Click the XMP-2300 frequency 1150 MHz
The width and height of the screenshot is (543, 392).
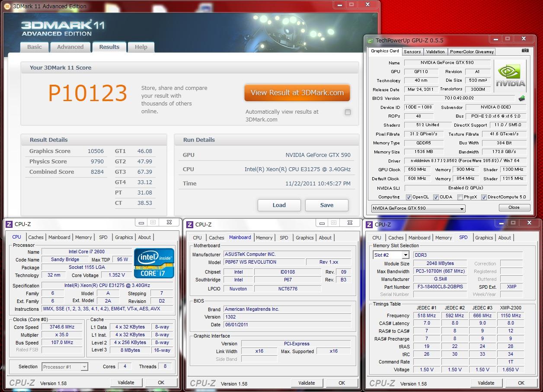coord(511,316)
